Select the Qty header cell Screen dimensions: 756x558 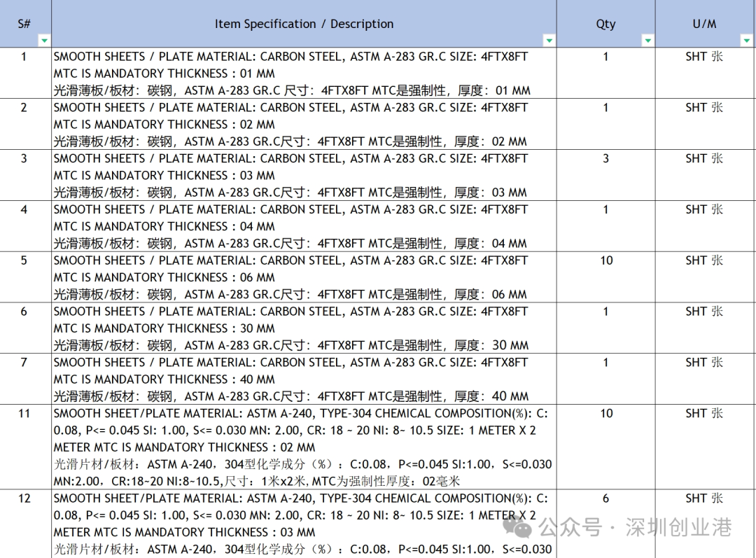pos(605,24)
